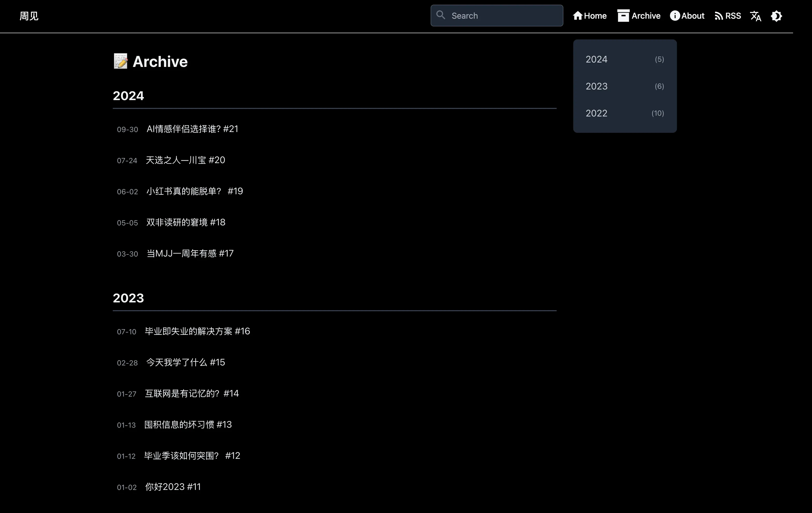This screenshot has height=513, width=812.
Task: Click the date 01-13
Action: click(126, 425)
